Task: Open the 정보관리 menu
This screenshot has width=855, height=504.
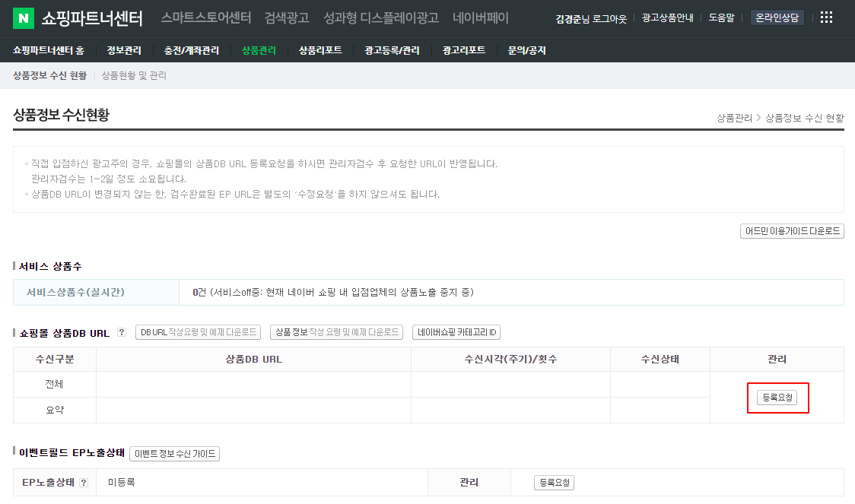Action: click(x=124, y=50)
